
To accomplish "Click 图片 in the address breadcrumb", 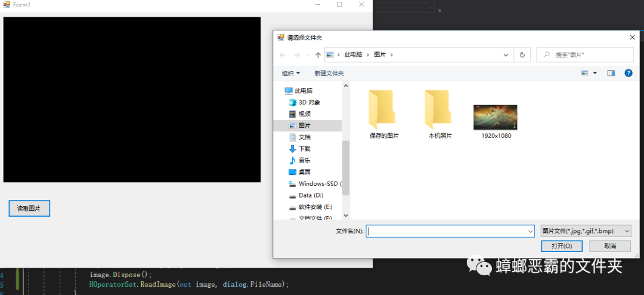I will point(380,54).
